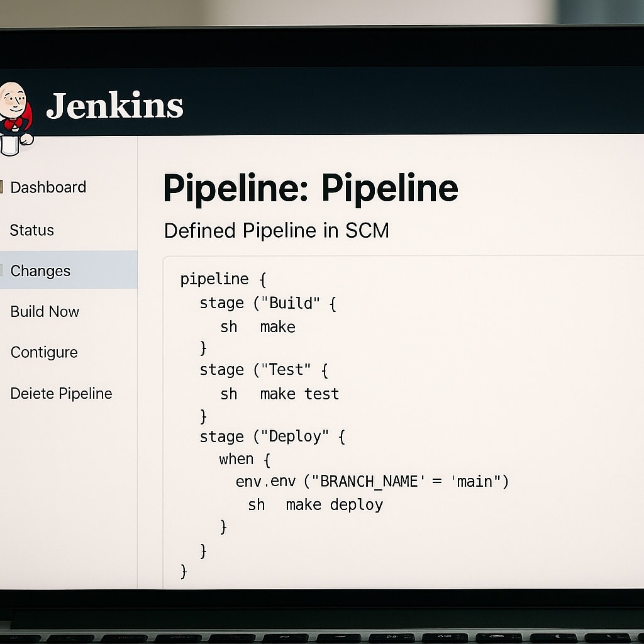Click the 'sh make deploy' line
Image resolution: width=644 pixels, height=644 pixels.
[x=316, y=505]
